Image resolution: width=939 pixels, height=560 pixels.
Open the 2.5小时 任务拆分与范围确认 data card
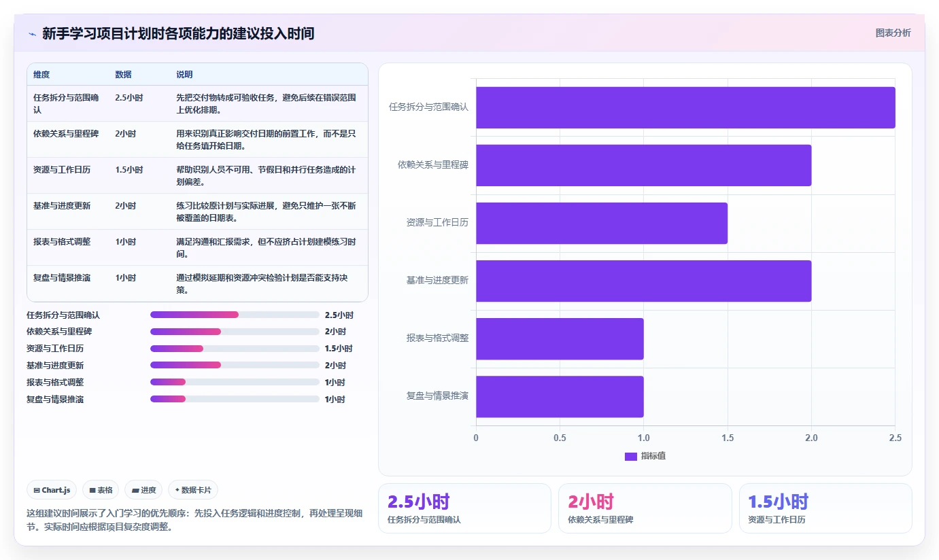point(464,508)
